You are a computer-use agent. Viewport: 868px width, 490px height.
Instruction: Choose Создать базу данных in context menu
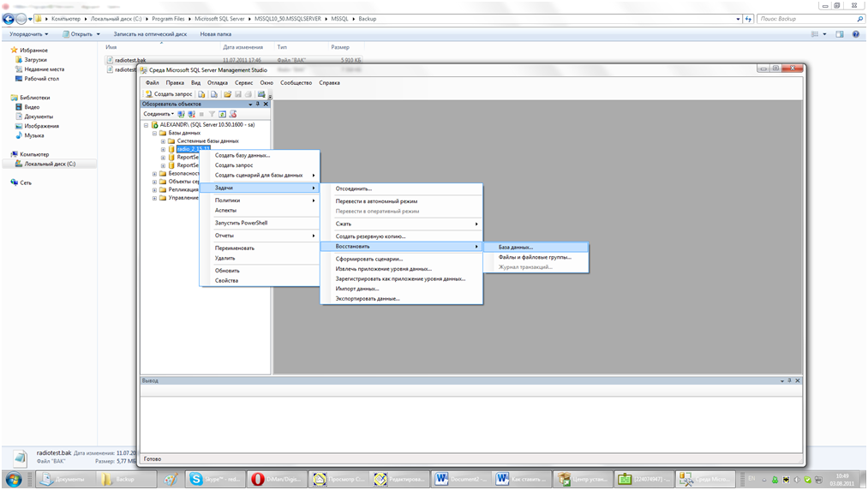pyautogui.click(x=260, y=156)
